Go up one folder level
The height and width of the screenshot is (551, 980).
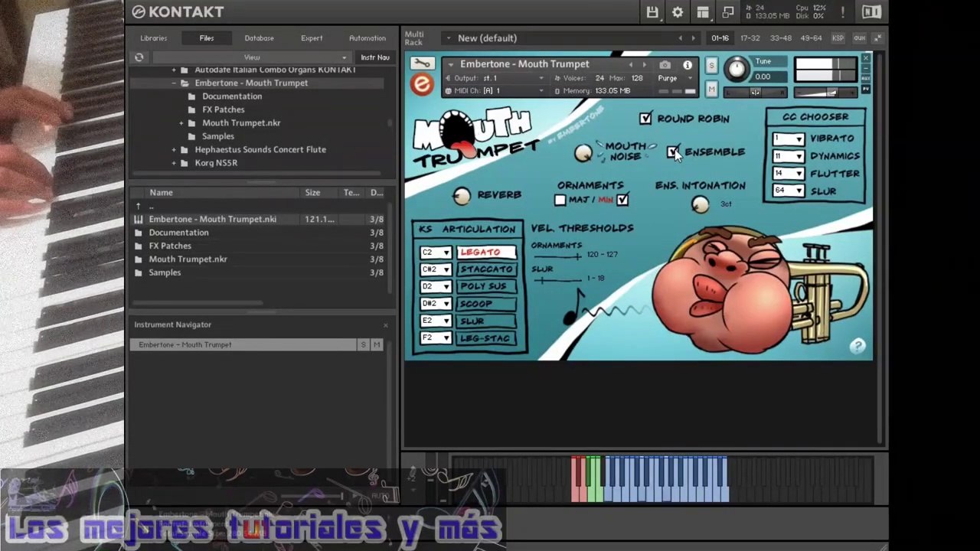click(139, 206)
